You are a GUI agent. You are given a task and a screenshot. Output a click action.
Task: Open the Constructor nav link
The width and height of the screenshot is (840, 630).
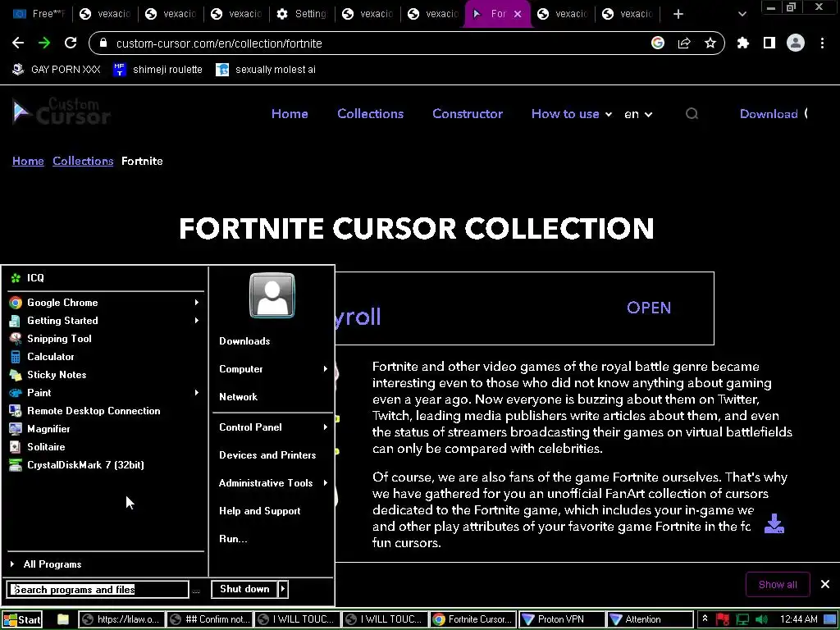[x=467, y=113]
